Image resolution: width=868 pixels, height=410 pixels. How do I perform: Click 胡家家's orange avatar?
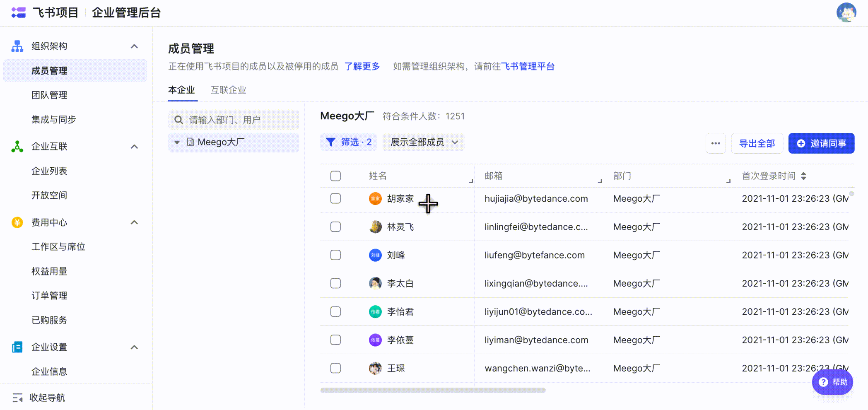(375, 199)
